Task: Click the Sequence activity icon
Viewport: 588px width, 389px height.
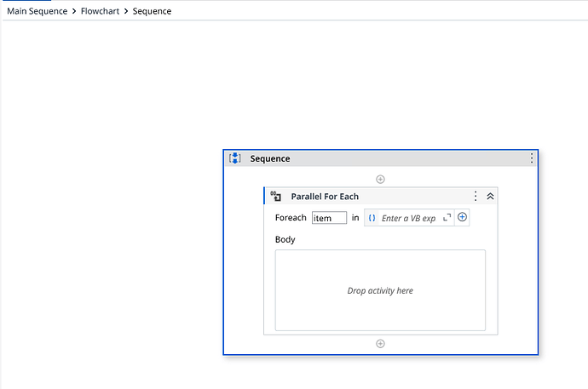Action: tap(235, 158)
